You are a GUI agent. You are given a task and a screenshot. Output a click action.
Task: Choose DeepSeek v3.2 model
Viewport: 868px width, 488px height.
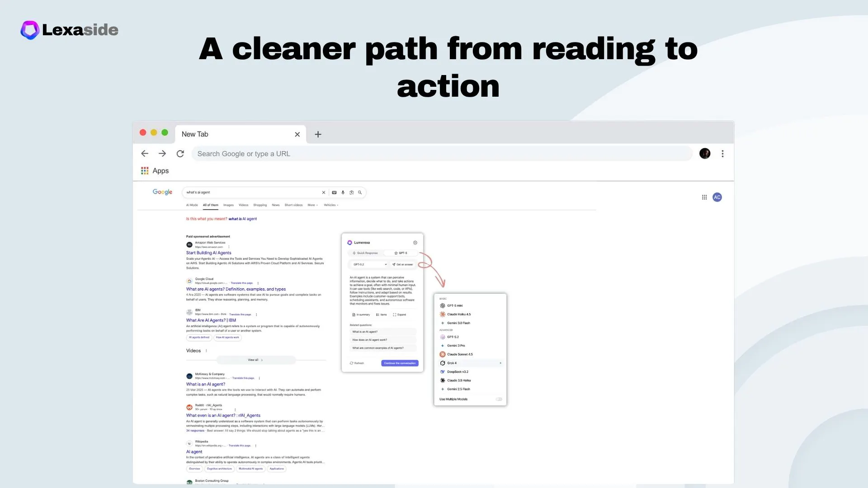[470, 372]
